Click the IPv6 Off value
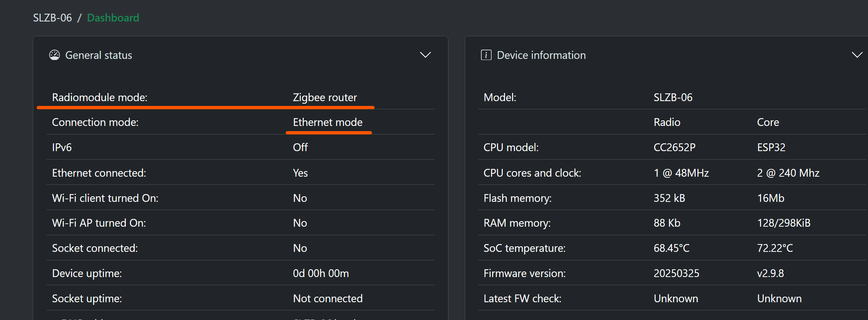Screen dimensions: 868x320 pos(300,147)
